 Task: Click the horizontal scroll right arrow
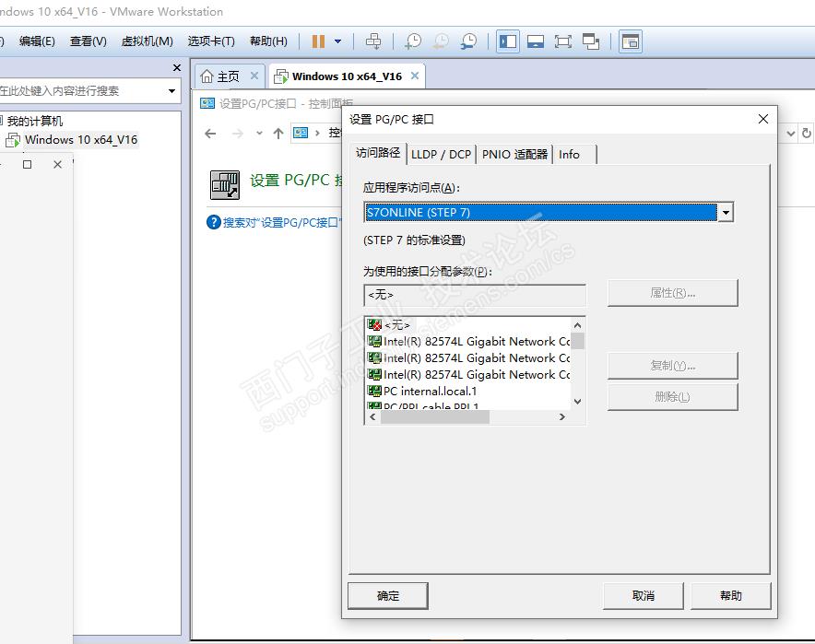(x=561, y=416)
